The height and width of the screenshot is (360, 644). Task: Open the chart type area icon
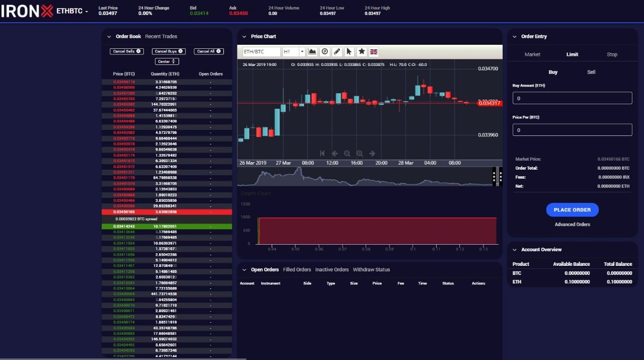coord(312,52)
